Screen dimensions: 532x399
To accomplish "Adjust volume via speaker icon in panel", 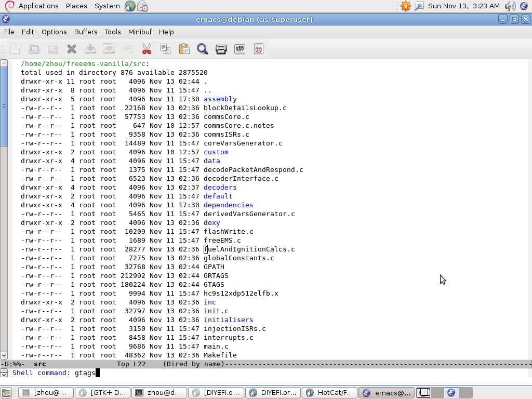I will coord(510,6).
